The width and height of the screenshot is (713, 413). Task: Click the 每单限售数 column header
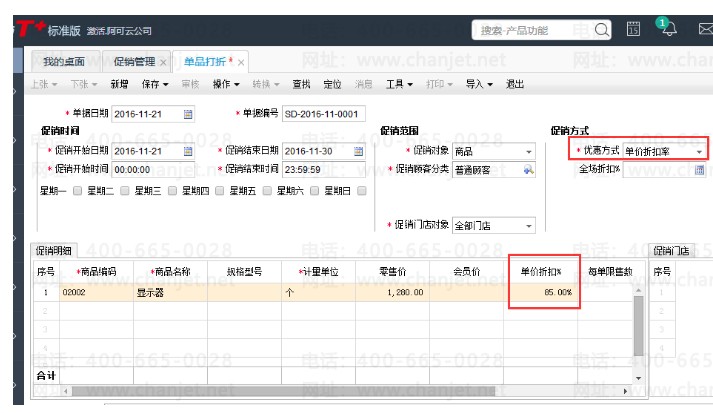tap(611, 272)
